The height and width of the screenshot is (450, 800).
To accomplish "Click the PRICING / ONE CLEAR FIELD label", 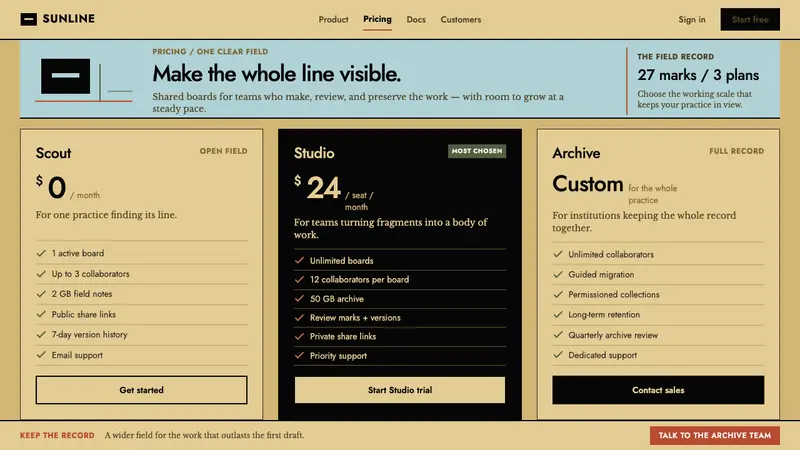I will click(210, 52).
